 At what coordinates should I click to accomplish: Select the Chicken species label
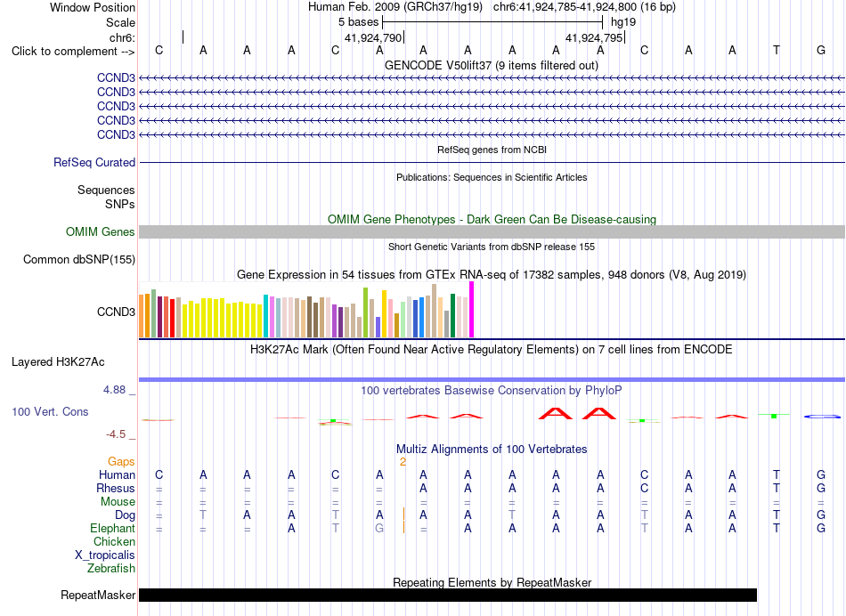pyautogui.click(x=114, y=541)
